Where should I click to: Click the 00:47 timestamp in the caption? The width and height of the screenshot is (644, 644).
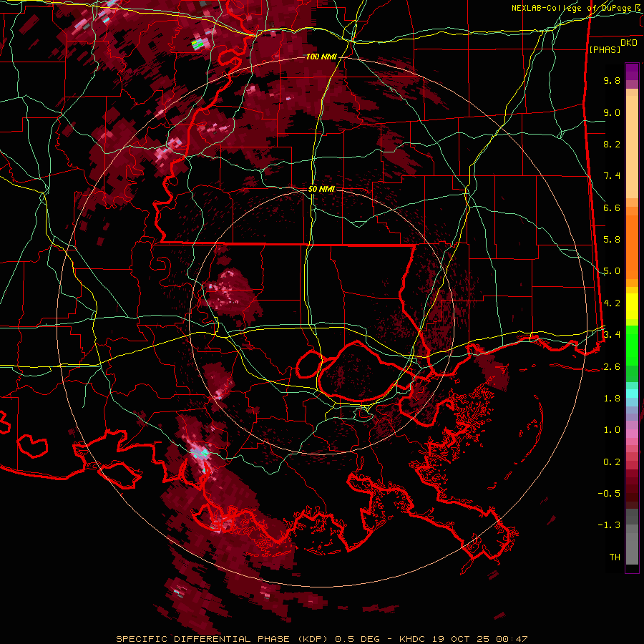(x=512, y=639)
